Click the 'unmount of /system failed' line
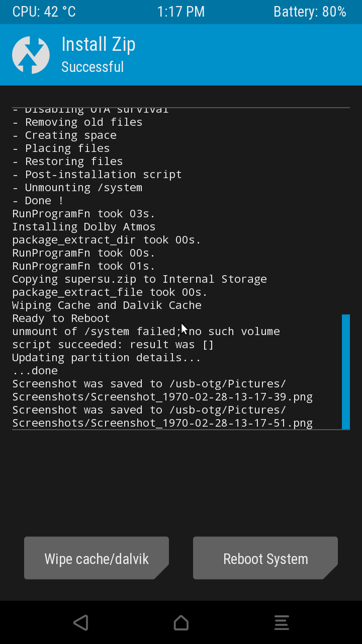Image resolution: width=362 pixels, height=644 pixels. [146, 332]
